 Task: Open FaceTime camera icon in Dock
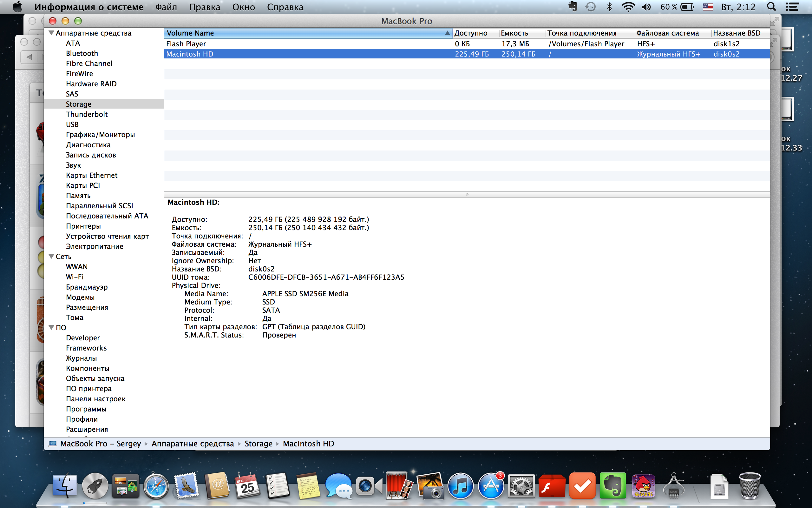pos(369,486)
